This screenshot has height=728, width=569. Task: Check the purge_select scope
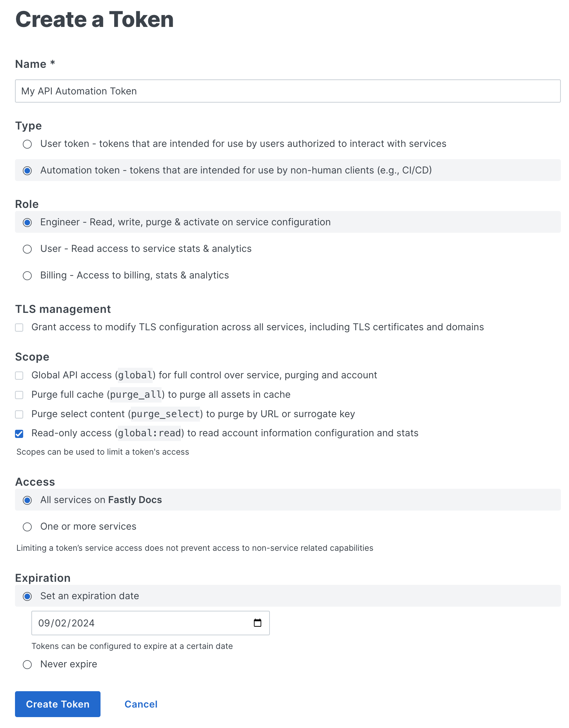click(19, 414)
